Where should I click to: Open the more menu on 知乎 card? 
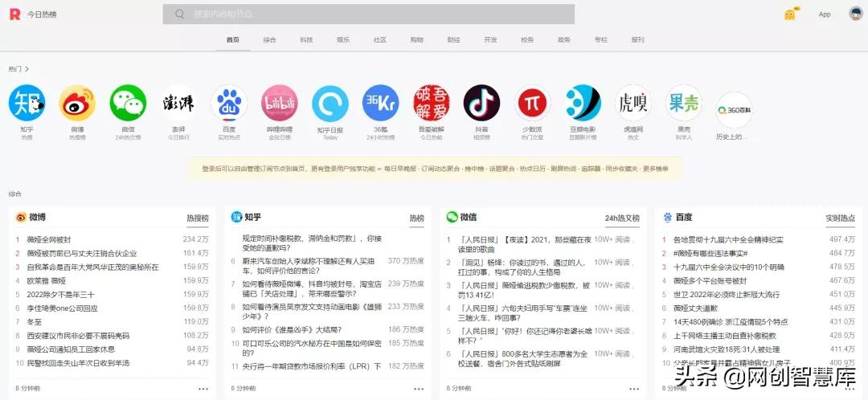(419, 389)
